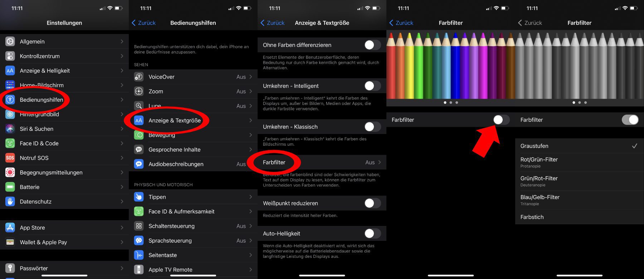Expand Siri & Suchen chevron

click(122, 129)
